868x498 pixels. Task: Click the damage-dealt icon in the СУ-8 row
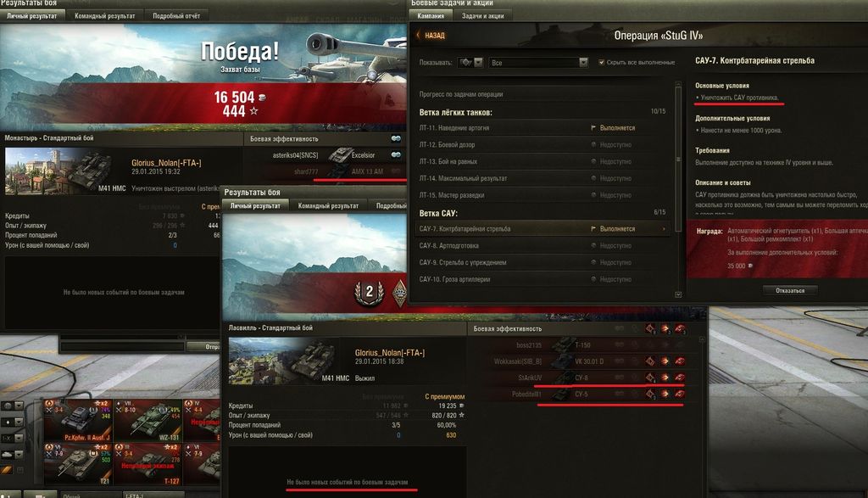[665, 378]
